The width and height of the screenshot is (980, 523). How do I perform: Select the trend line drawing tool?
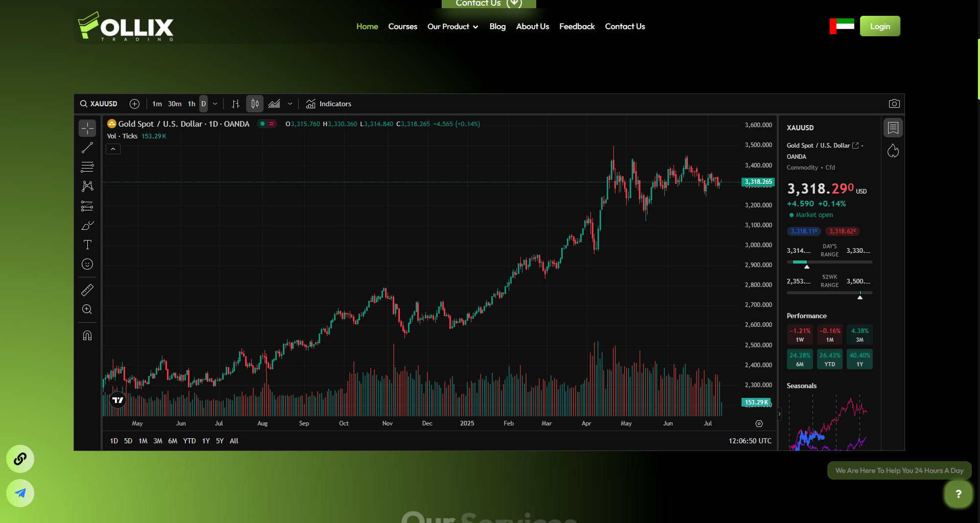(87, 148)
